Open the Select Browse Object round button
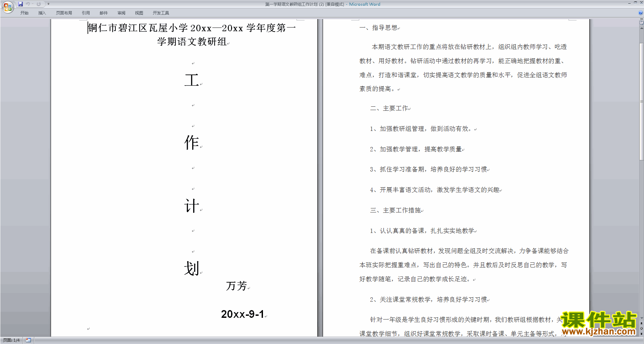Viewport: 644px width, 344px height. tap(642, 329)
